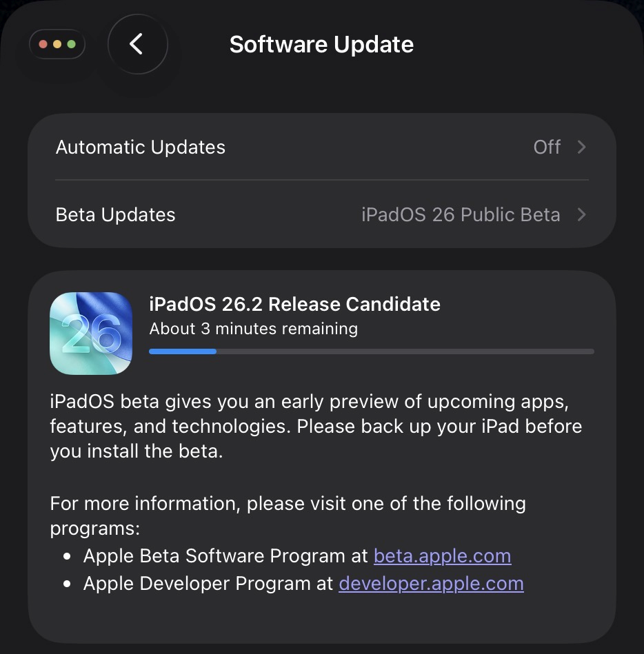This screenshot has height=654, width=644.
Task: Click the "Software Update" page title
Action: (321, 45)
